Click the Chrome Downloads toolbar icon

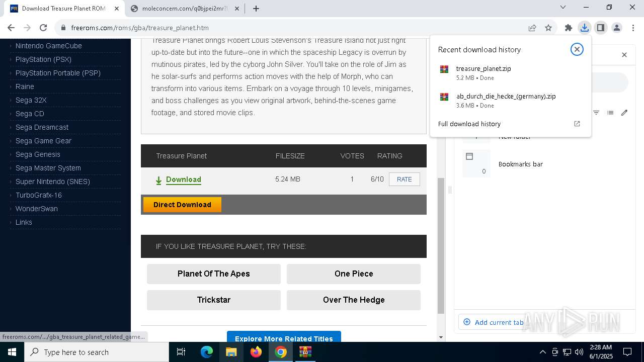(x=584, y=28)
